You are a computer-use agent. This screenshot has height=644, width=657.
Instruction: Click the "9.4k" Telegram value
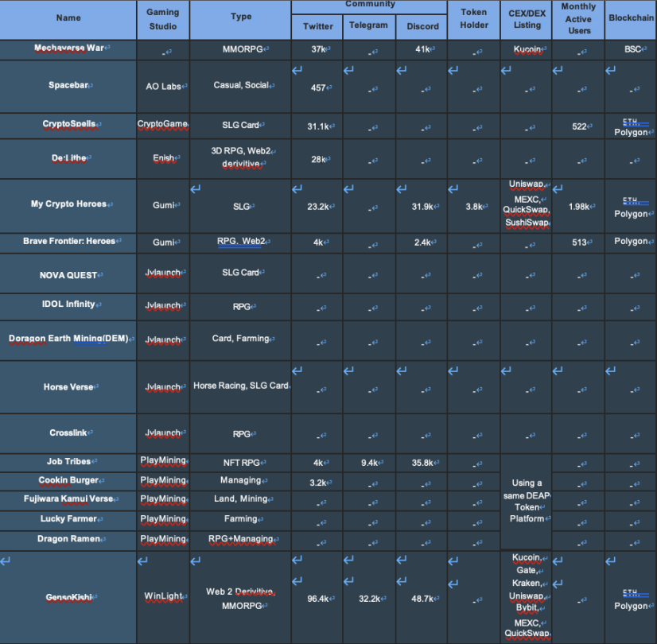tap(370, 463)
